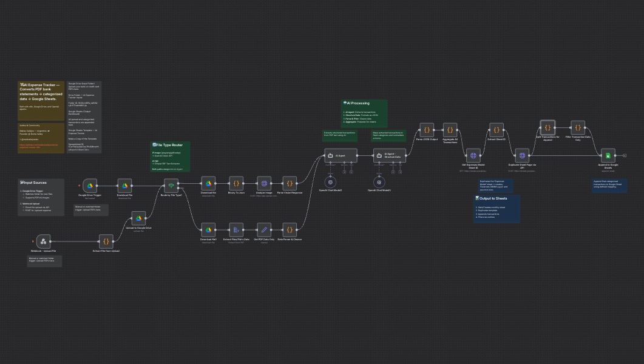Select the Author & Community sticky note

coord(41,138)
